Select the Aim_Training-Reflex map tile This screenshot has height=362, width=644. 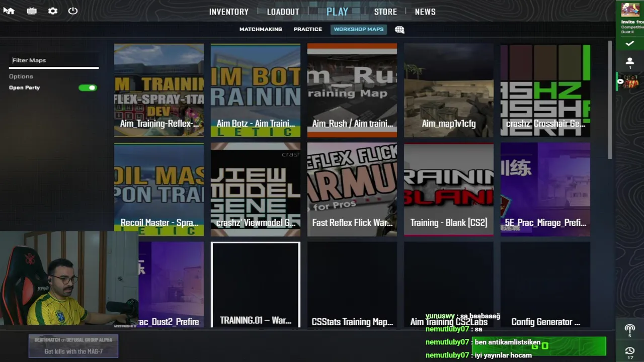[159, 90]
